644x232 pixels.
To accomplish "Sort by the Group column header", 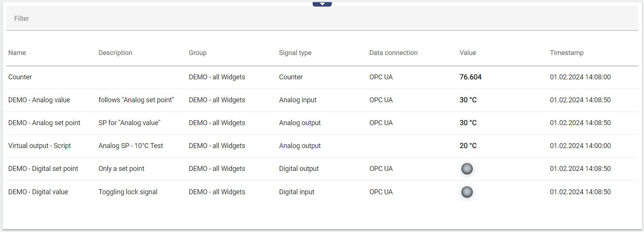I will point(198,53).
